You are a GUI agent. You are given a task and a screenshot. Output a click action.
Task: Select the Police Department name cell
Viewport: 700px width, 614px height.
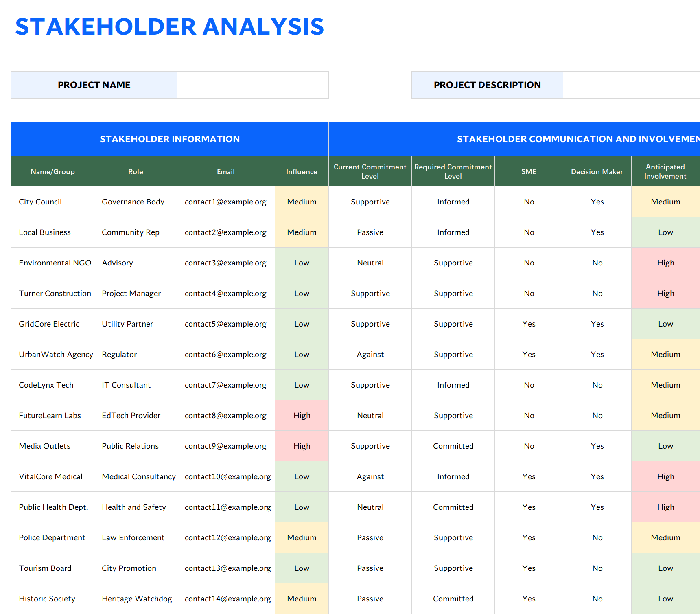[53, 537]
